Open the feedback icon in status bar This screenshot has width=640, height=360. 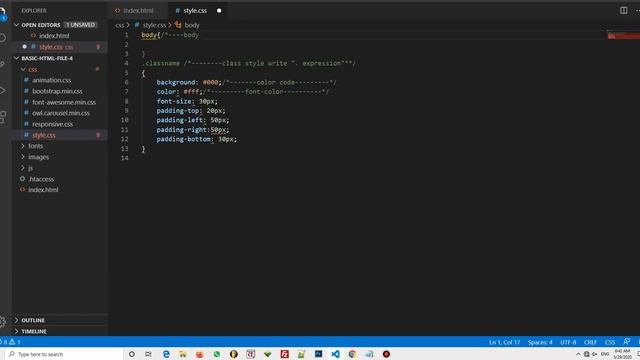tap(627, 342)
